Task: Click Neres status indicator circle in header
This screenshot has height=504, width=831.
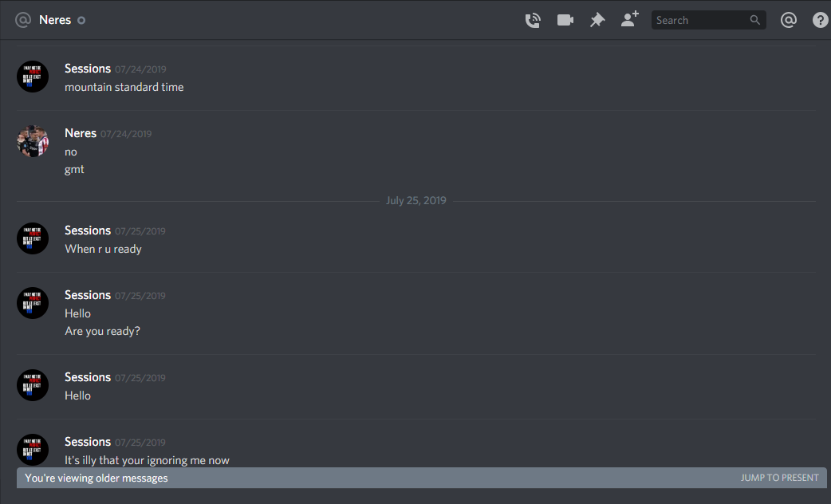Action: 81,21
